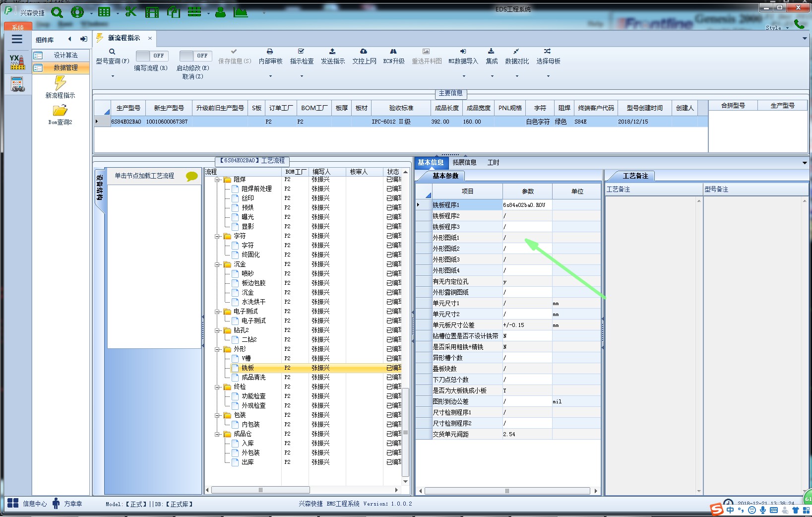This screenshot has width=812, height=517.
Task: Click the 指示检查 checkmark icon
Action: (x=301, y=51)
